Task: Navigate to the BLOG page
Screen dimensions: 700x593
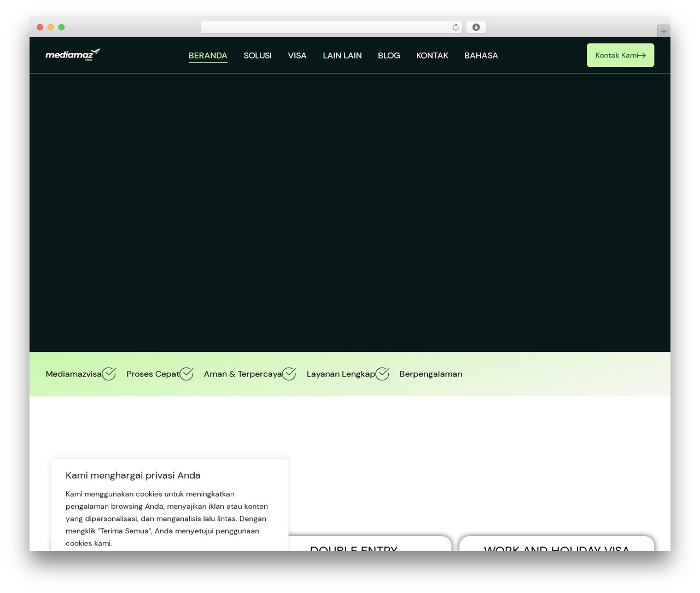Action: pyautogui.click(x=389, y=55)
